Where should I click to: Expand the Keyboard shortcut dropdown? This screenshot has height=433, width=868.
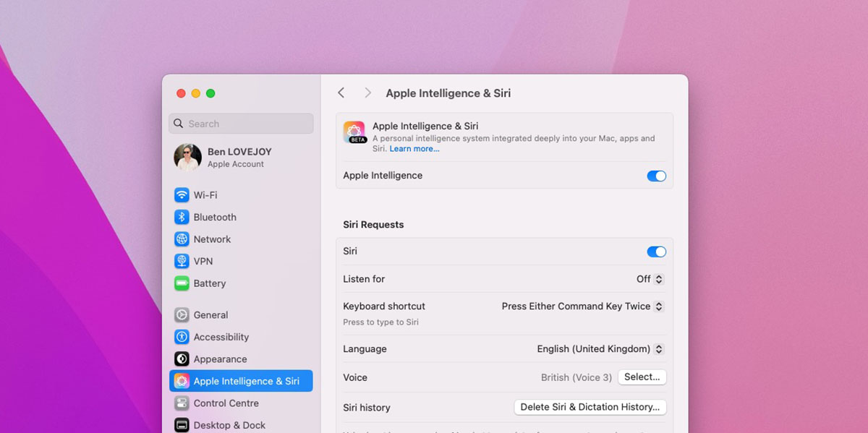click(x=582, y=306)
